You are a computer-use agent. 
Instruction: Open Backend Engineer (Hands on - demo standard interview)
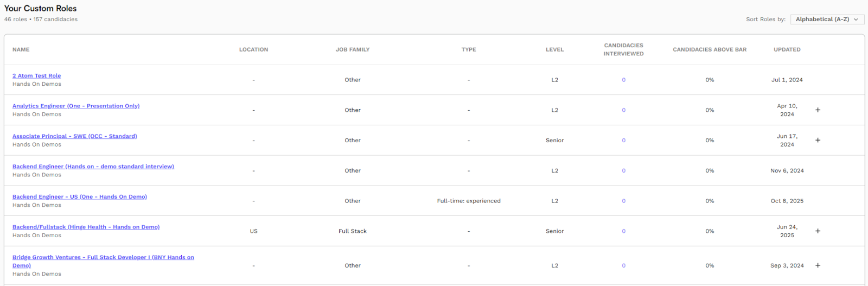point(93,167)
